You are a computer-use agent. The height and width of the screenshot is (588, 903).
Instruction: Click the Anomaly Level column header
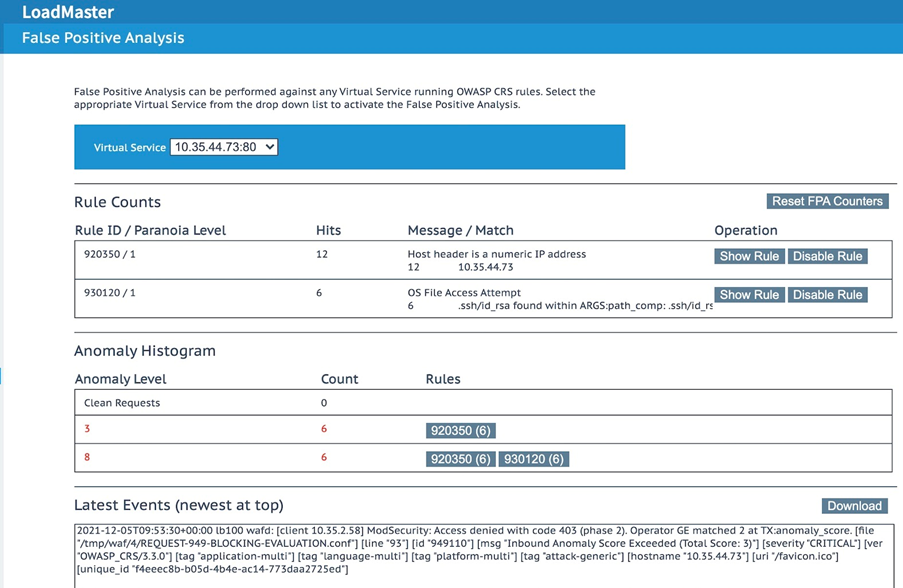click(x=120, y=379)
